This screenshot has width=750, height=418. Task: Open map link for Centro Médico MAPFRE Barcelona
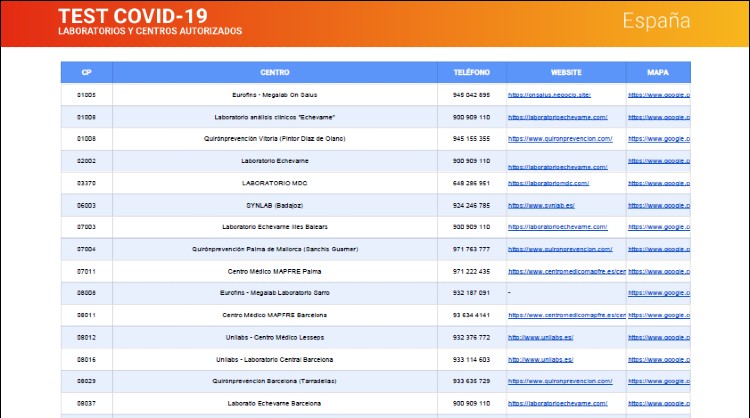(659, 315)
